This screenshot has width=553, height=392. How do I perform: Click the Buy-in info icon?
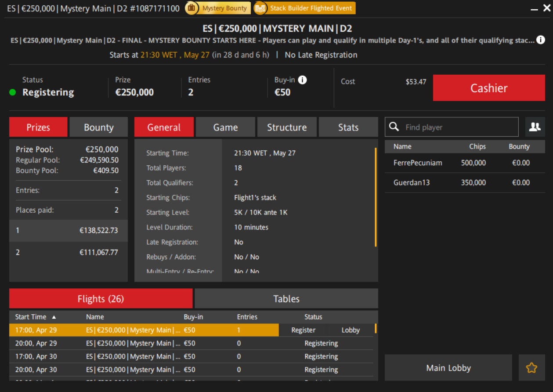(x=302, y=80)
